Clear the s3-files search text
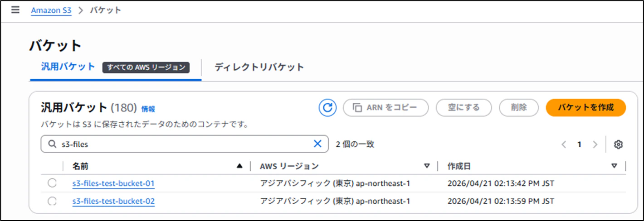The height and width of the screenshot is (221, 644). click(317, 144)
